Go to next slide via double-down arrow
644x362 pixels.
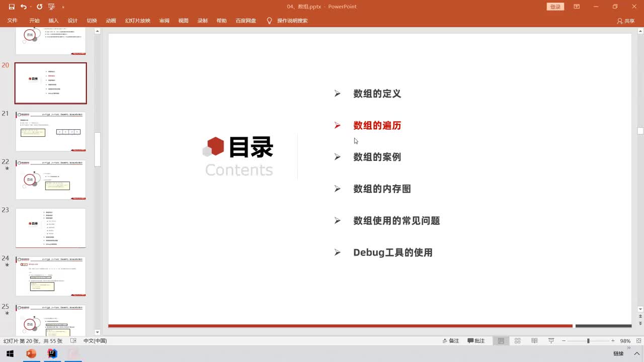coord(640,323)
